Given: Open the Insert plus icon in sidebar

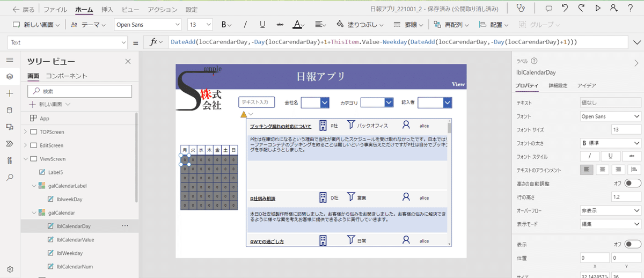Looking at the screenshot, I should pos(10,93).
